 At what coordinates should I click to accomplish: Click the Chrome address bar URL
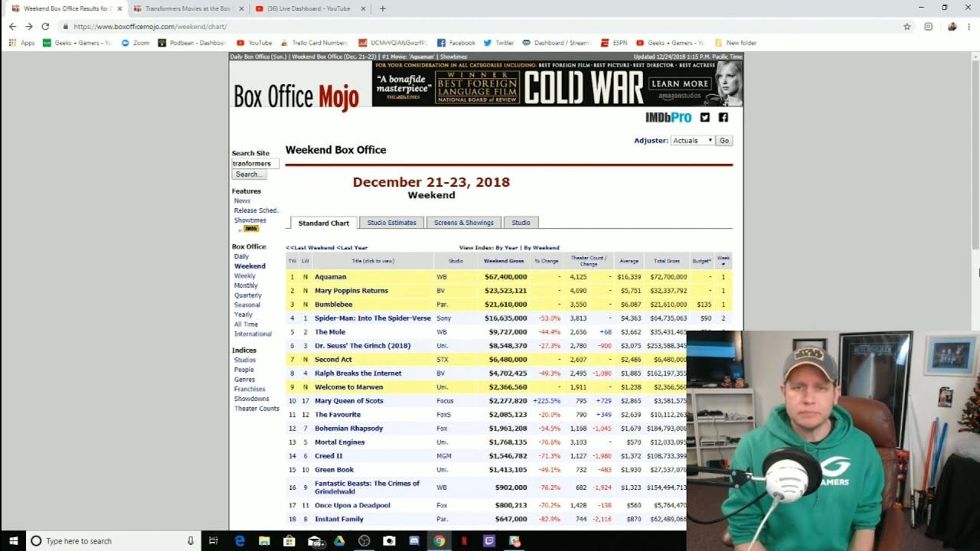150,26
